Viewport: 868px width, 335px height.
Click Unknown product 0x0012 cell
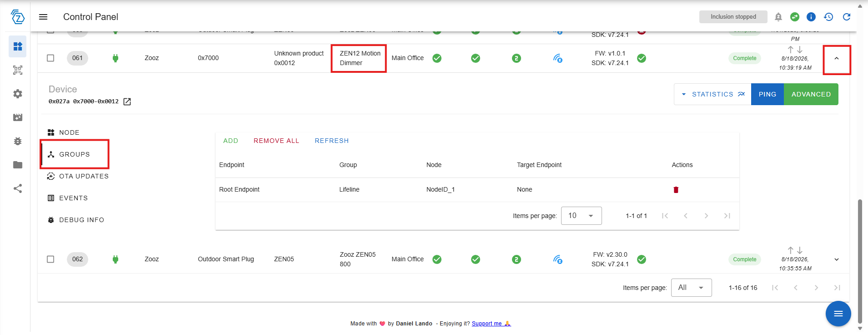tap(299, 58)
